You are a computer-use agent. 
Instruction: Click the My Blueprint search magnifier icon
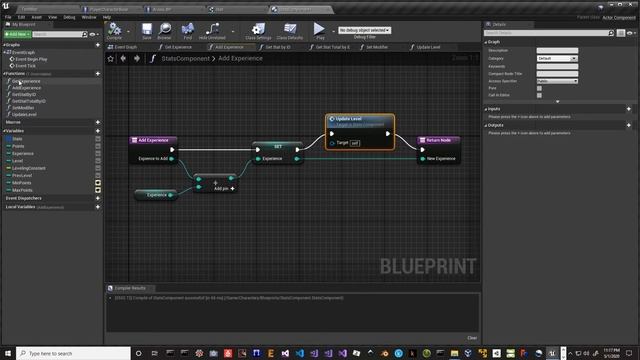pos(84,34)
